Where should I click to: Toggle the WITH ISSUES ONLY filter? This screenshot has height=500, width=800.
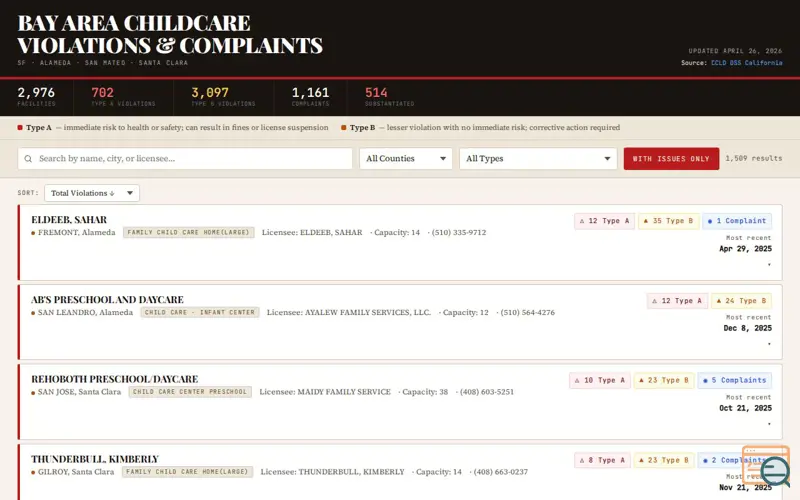coord(671,159)
